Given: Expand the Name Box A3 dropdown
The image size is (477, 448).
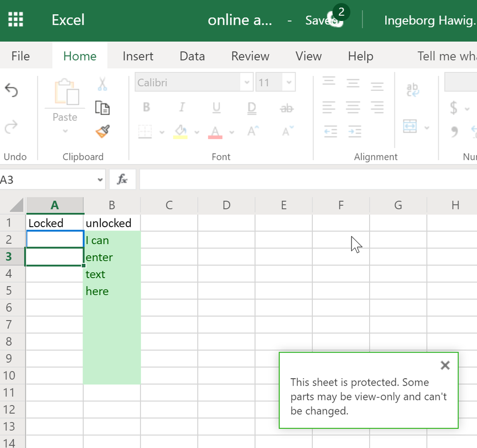Looking at the screenshot, I should pos(100,179).
